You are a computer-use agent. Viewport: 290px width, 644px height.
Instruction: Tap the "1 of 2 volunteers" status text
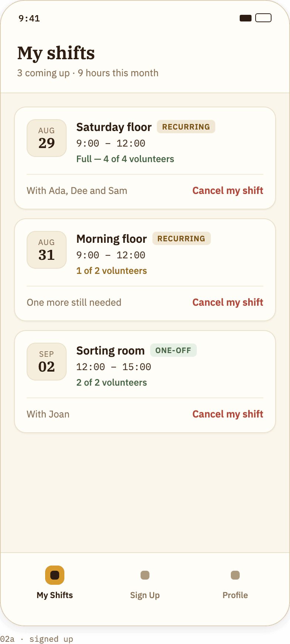tap(112, 271)
